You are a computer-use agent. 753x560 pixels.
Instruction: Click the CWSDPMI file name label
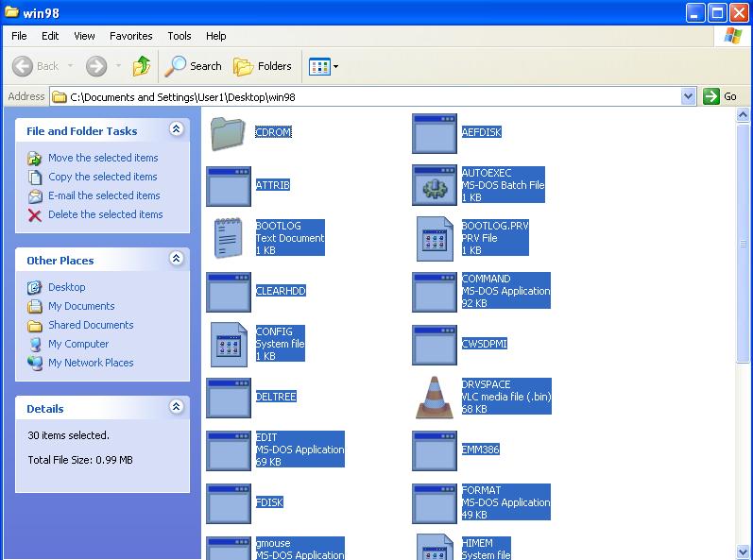click(484, 344)
